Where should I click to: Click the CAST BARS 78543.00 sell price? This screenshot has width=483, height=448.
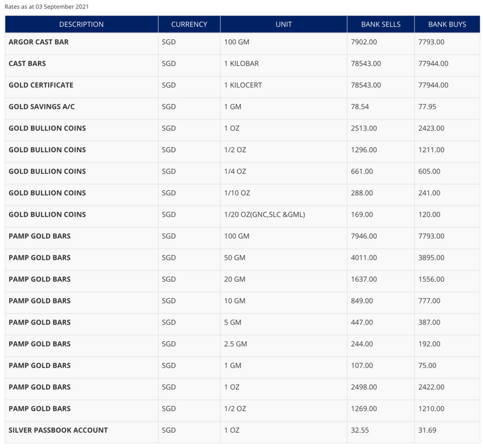(x=366, y=63)
